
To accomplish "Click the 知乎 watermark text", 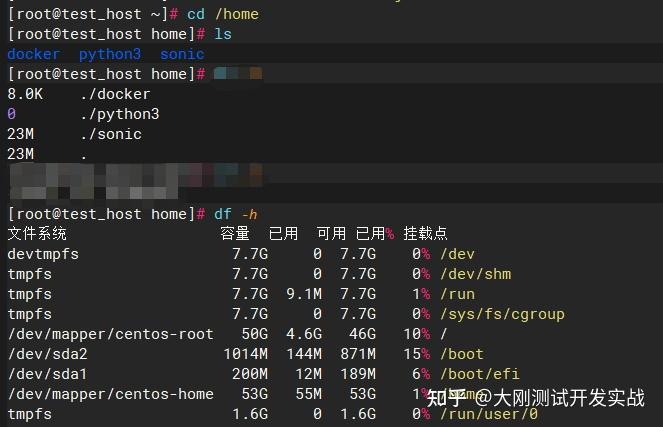I will click(x=446, y=398).
